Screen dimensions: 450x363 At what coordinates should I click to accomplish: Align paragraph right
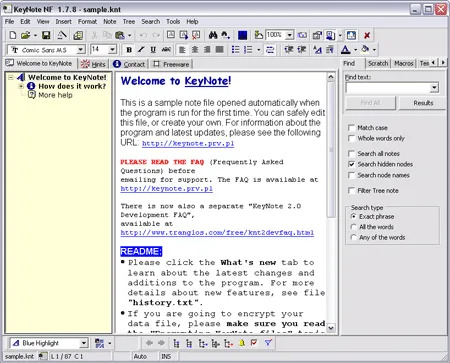[x=207, y=50]
